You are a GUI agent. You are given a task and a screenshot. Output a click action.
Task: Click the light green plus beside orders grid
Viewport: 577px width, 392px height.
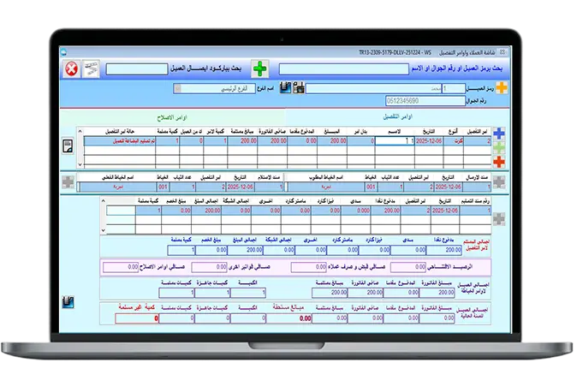tap(500, 147)
